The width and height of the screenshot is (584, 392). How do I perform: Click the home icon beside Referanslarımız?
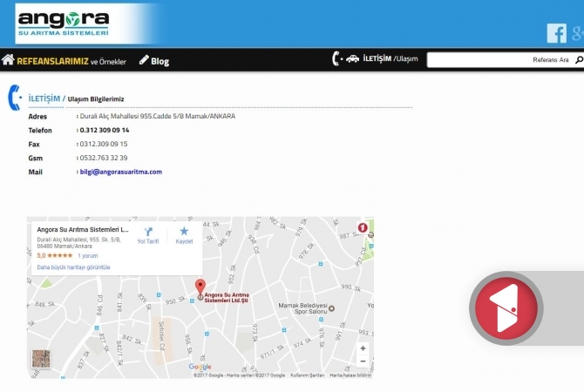[8, 59]
